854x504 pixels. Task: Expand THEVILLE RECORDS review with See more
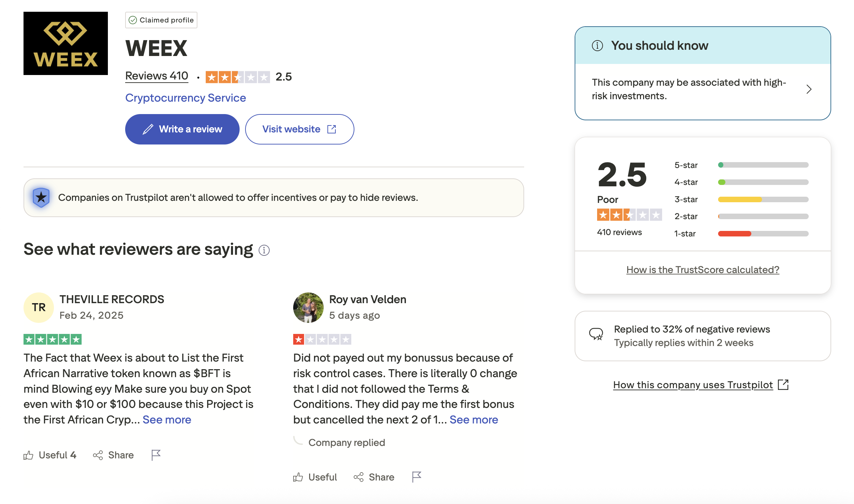point(167,420)
